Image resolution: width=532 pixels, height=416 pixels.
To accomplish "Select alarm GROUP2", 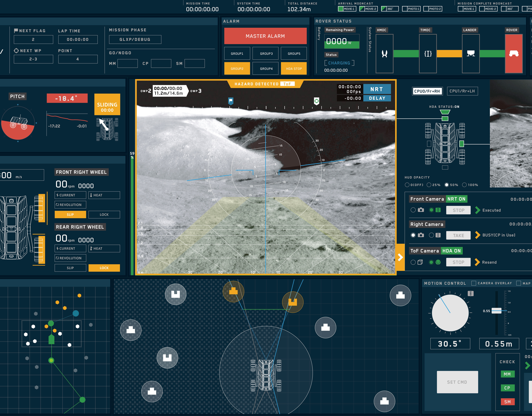I will point(237,68).
